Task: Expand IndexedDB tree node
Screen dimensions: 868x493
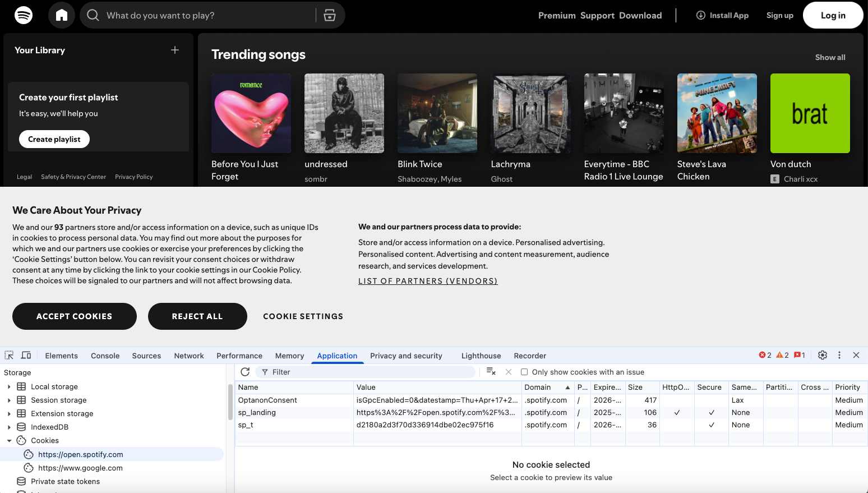Action: click(9, 427)
